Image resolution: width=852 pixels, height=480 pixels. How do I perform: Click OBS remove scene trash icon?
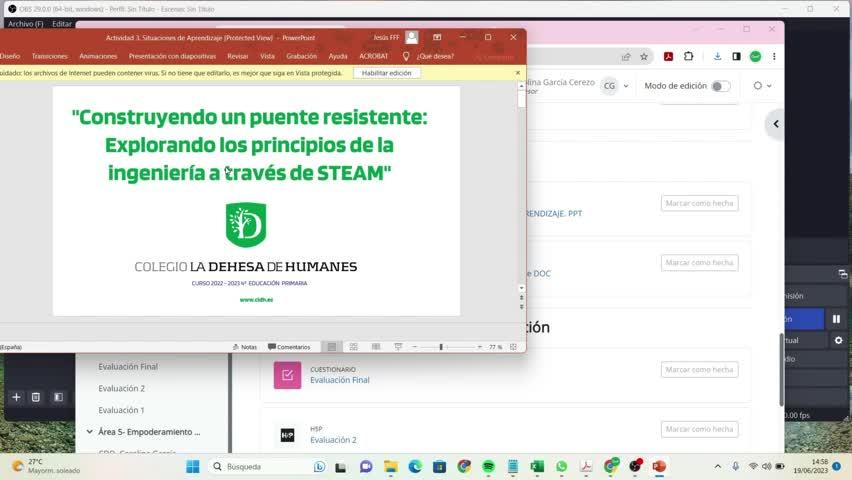pos(36,397)
